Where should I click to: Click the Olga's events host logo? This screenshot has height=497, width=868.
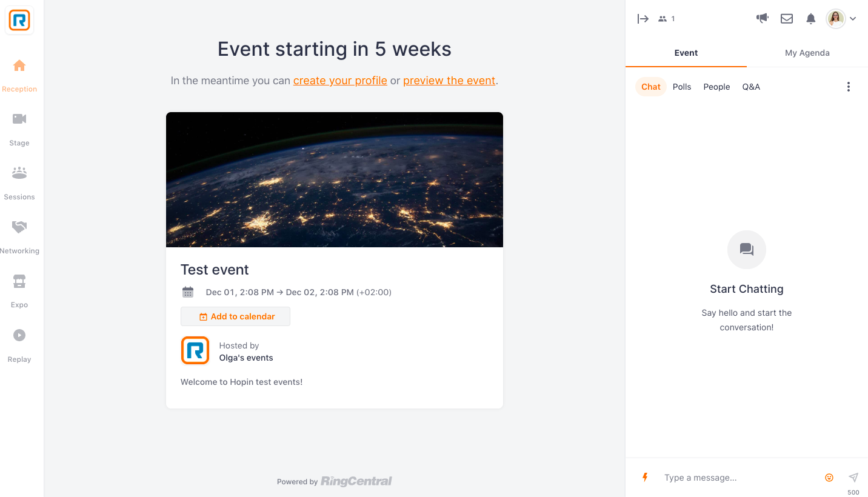(x=195, y=350)
